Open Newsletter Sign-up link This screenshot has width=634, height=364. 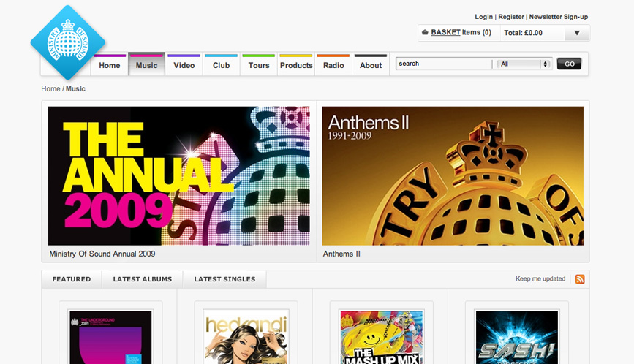click(559, 17)
